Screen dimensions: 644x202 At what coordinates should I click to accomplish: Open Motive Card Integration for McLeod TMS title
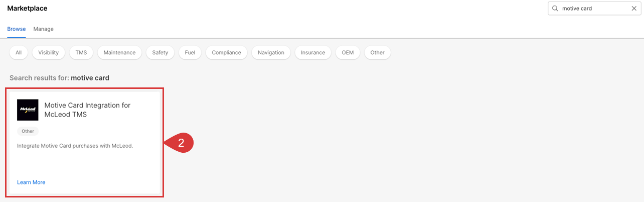[x=87, y=110]
